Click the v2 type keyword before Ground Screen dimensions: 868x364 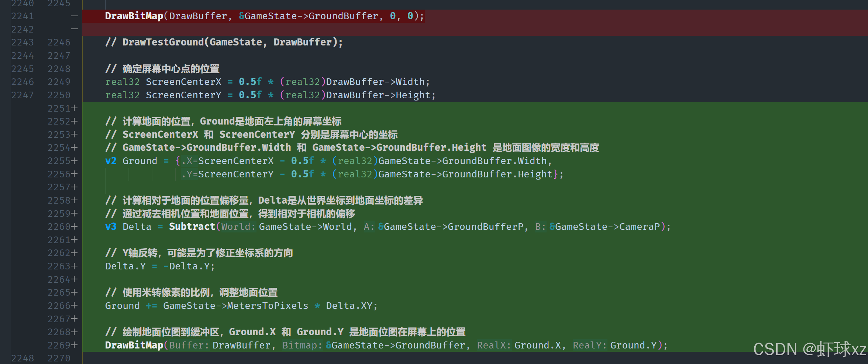(x=111, y=161)
